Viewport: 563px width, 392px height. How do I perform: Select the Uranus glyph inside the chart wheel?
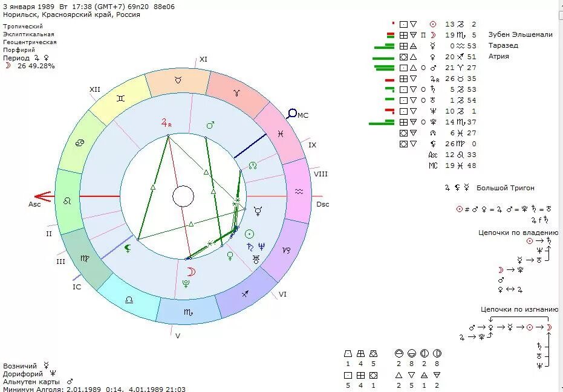point(256,259)
